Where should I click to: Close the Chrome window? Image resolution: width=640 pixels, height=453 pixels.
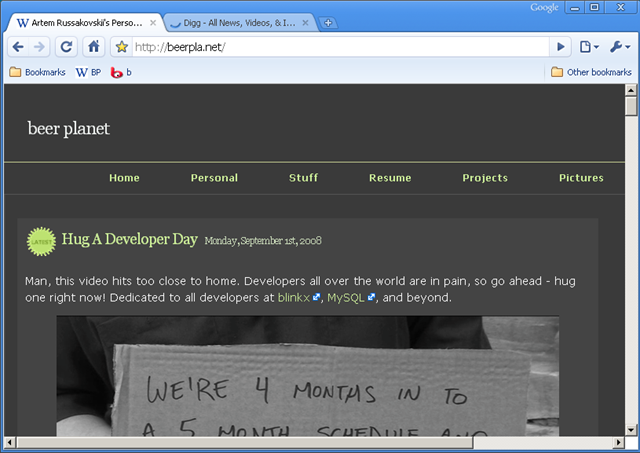click(x=621, y=8)
